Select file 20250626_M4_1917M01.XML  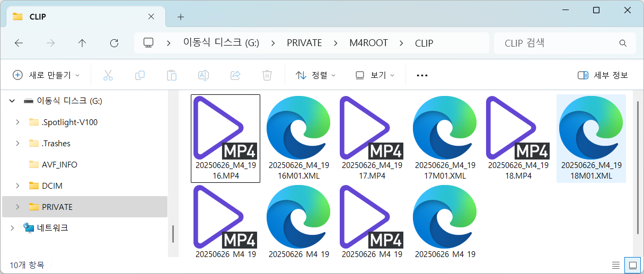445,138
